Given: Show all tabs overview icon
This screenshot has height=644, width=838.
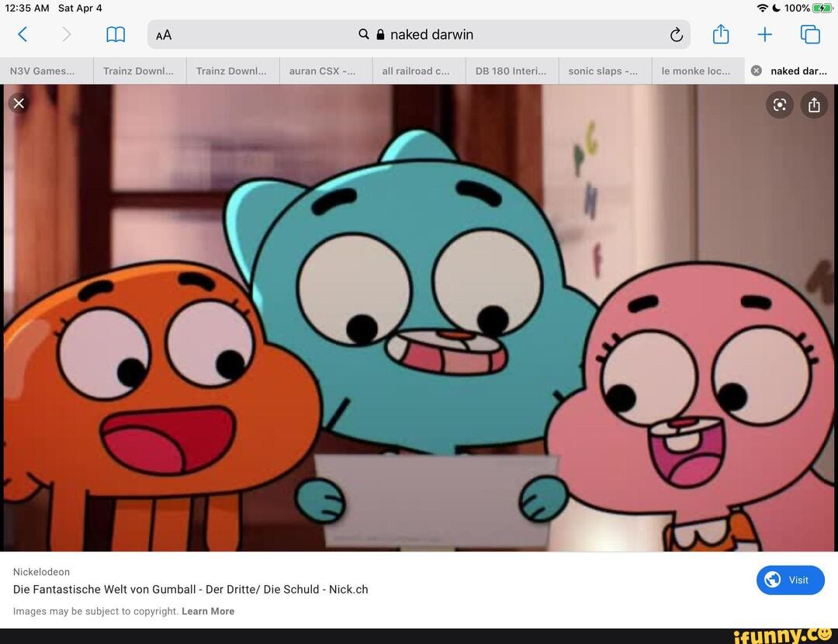Looking at the screenshot, I should coord(810,34).
